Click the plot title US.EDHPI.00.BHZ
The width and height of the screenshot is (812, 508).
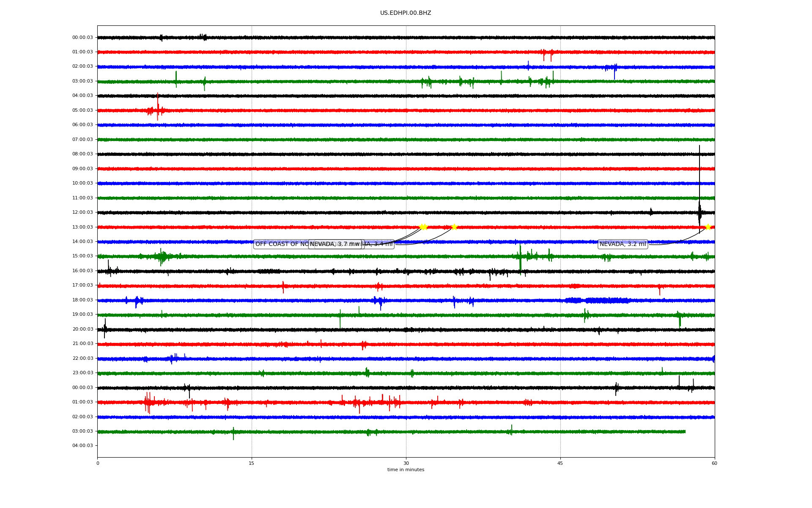click(x=406, y=13)
